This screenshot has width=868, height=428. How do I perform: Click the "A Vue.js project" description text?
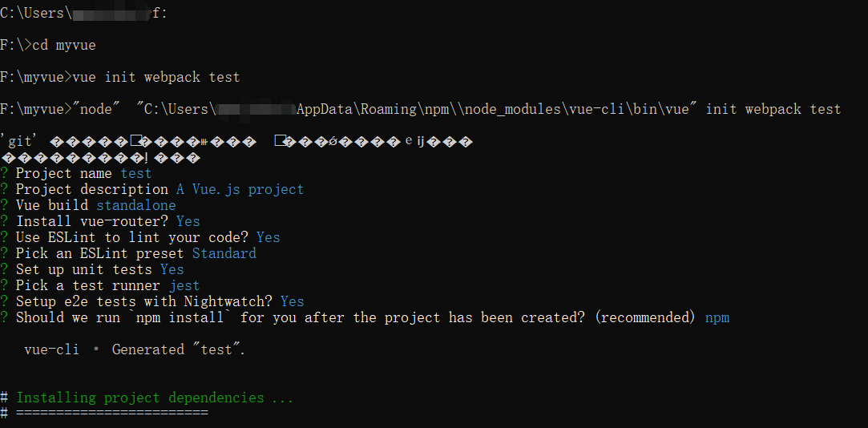pyautogui.click(x=240, y=189)
